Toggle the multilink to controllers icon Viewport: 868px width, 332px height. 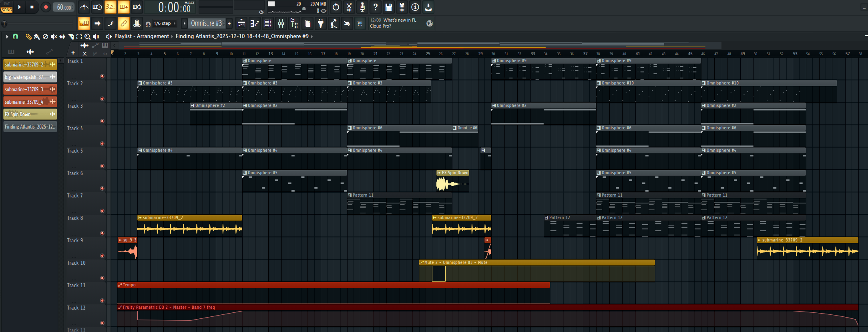point(123,24)
